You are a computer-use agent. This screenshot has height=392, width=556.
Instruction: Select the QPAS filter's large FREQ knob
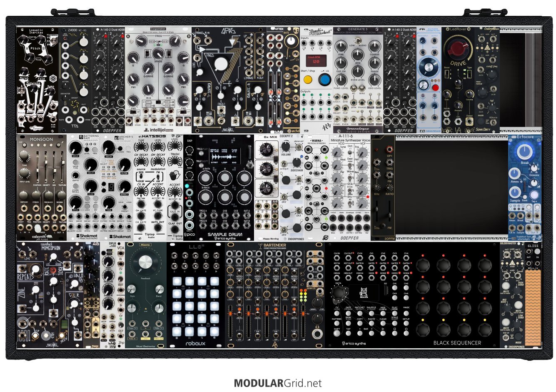coord(221,65)
